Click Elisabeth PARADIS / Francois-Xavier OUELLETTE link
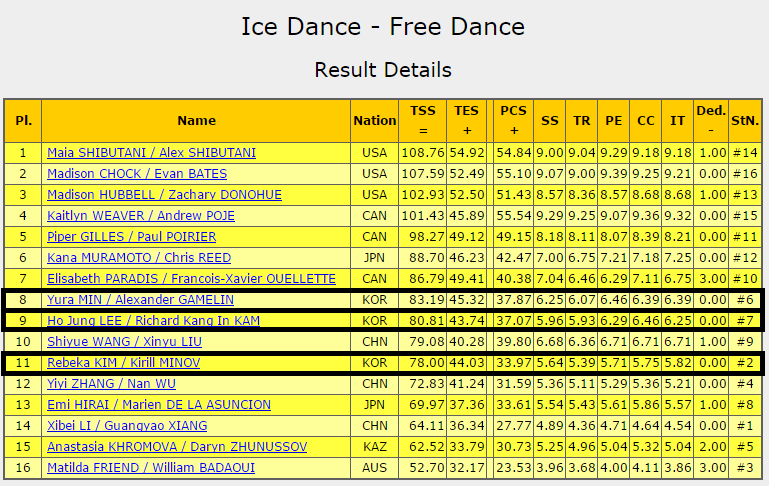The image size is (769, 486). tap(191, 279)
